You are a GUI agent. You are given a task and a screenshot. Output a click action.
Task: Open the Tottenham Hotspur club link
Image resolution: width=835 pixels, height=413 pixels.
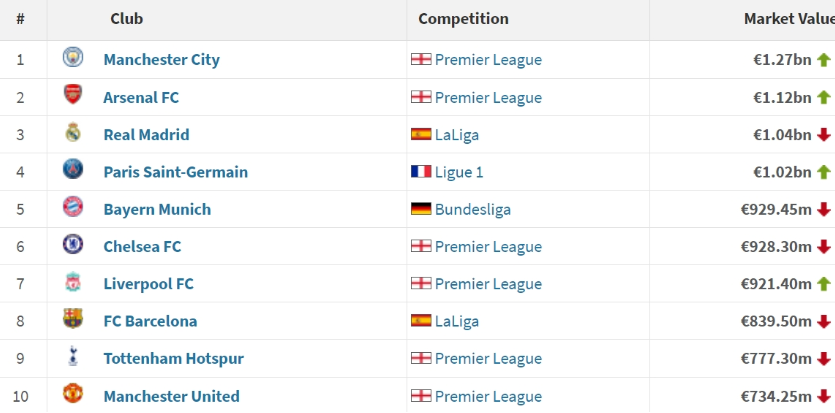coord(173,358)
